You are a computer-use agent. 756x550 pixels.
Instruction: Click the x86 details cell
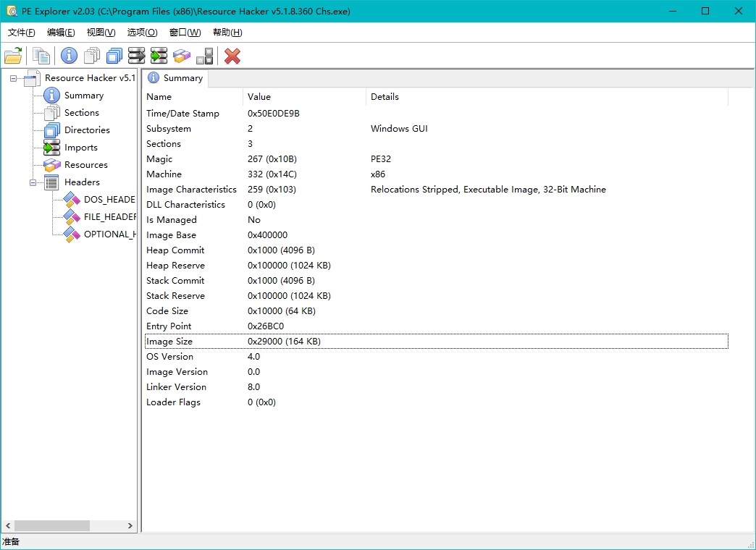[378, 174]
